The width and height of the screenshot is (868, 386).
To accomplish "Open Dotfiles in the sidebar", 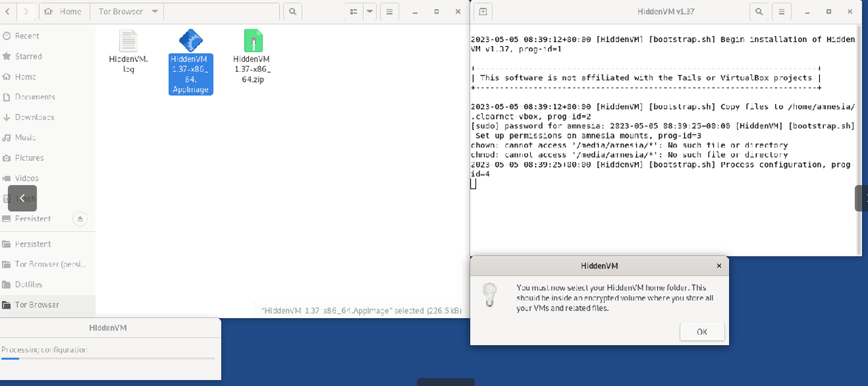I will click(x=47, y=285).
